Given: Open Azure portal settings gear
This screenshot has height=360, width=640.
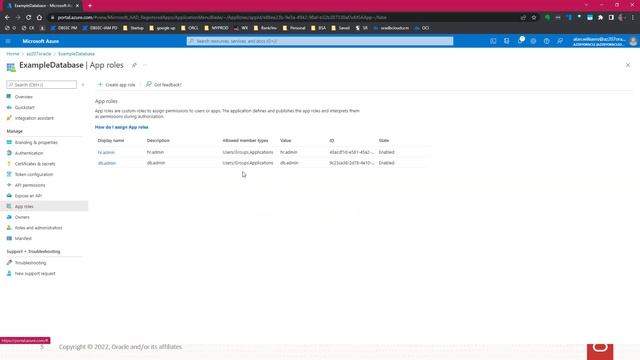Looking at the screenshot, I should [x=533, y=41].
